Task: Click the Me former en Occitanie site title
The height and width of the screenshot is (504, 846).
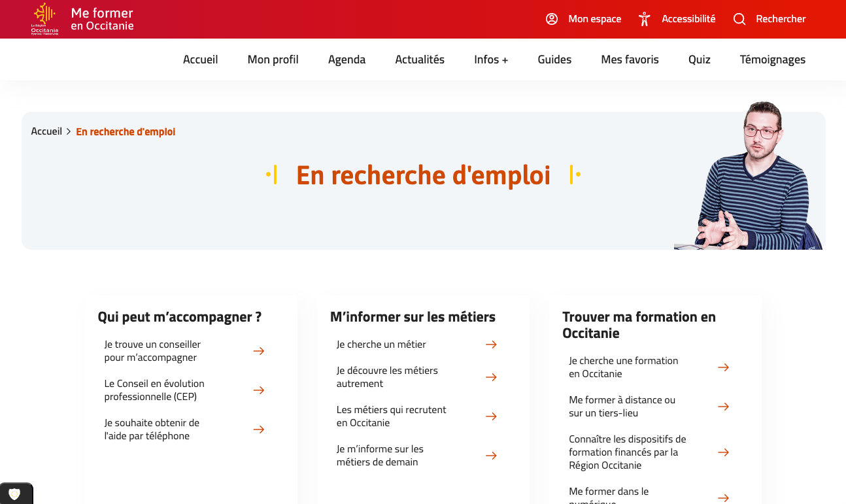Action: [x=102, y=19]
